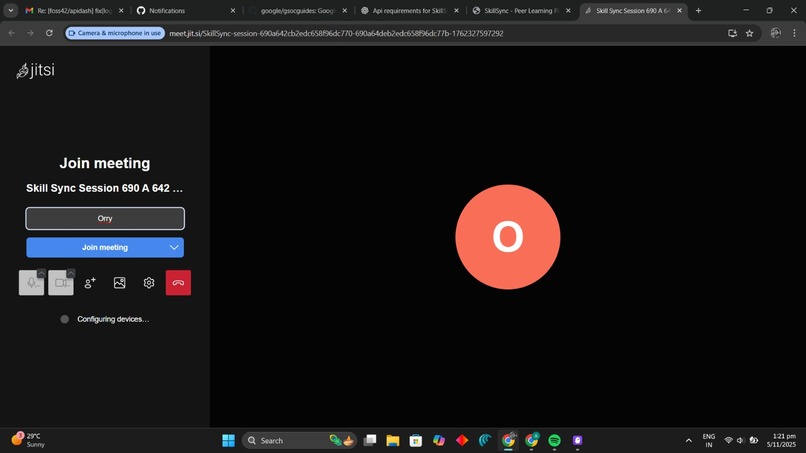Image resolution: width=806 pixels, height=453 pixels.
Task: Close the google/gsocguides tab
Action: 344,10
